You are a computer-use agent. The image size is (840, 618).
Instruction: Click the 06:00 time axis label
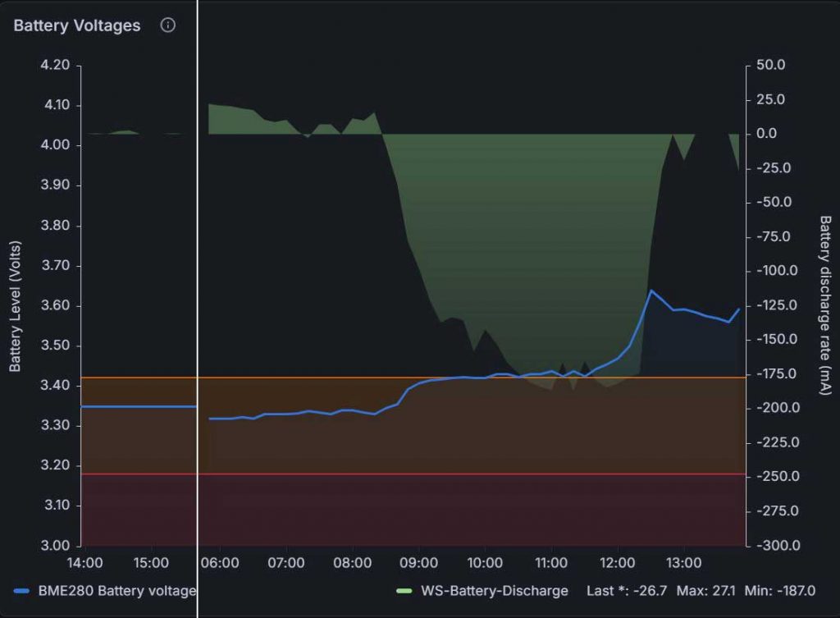[x=220, y=563]
